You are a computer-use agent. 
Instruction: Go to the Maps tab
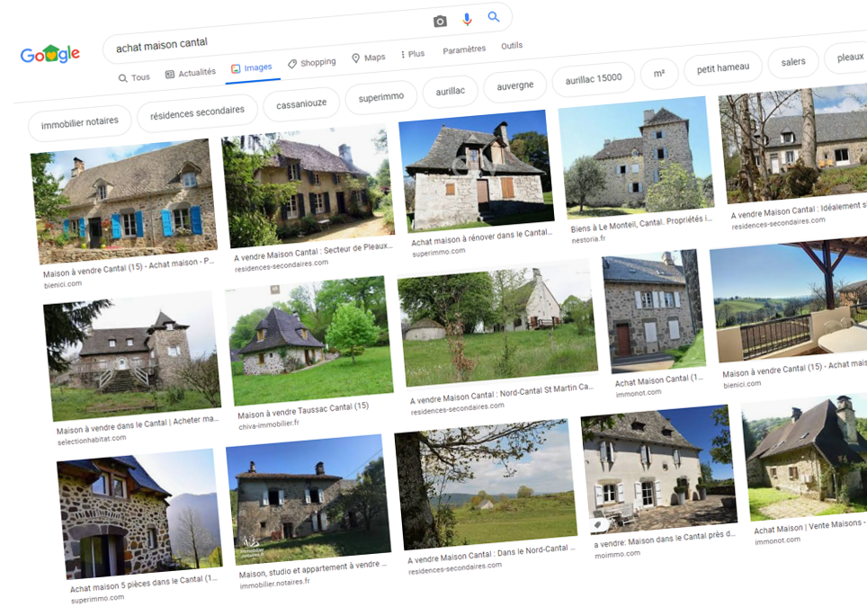[x=369, y=58]
